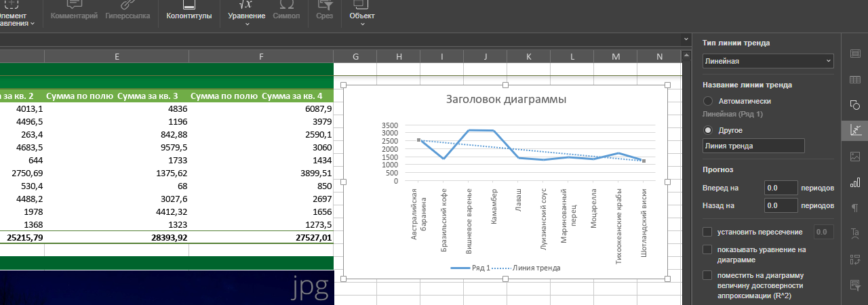Tick the R^2 approximation value checkbox
868x305 pixels.
[708, 276]
